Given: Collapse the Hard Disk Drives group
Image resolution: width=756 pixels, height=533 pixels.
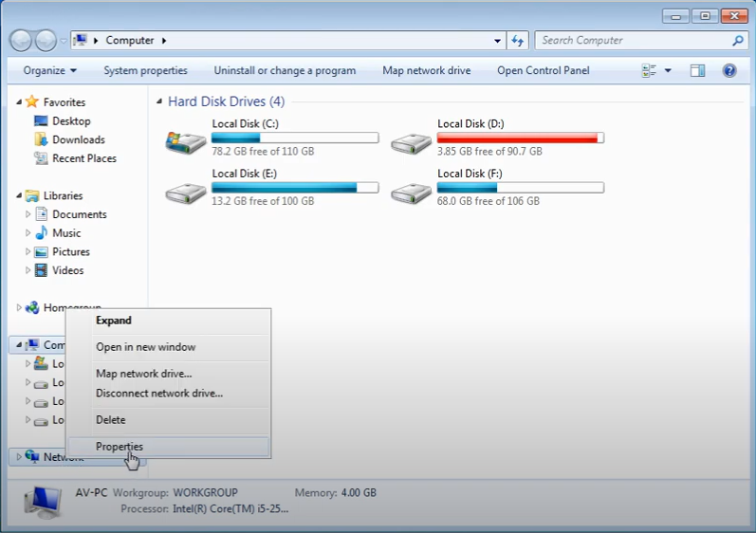Looking at the screenshot, I should 158,101.
